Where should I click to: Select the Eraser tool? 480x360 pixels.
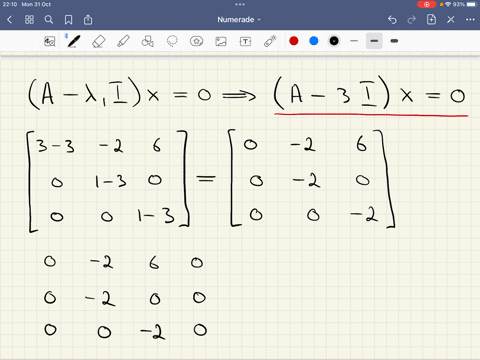coord(98,41)
